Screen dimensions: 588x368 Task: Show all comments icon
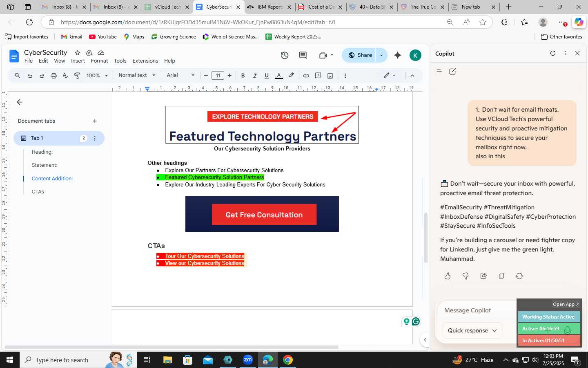303,55
